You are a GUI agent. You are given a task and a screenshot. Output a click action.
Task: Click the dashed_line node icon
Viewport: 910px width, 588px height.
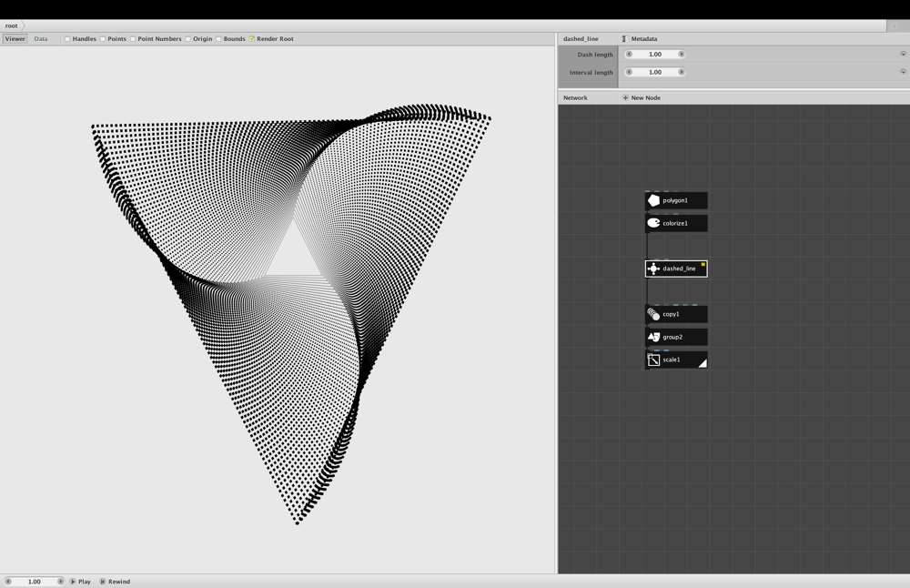click(x=653, y=269)
